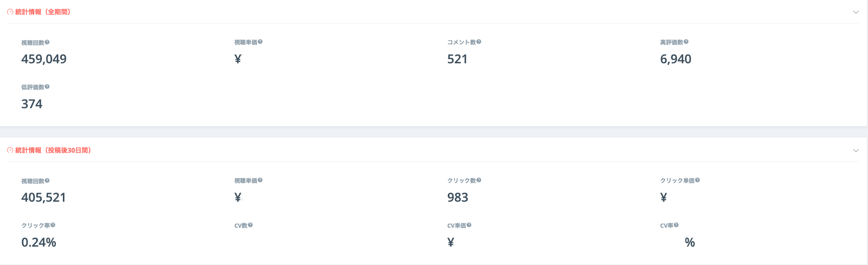Click help icon for 30日間 視聴単価
The width and height of the screenshot is (868, 265).
(260, 180)
